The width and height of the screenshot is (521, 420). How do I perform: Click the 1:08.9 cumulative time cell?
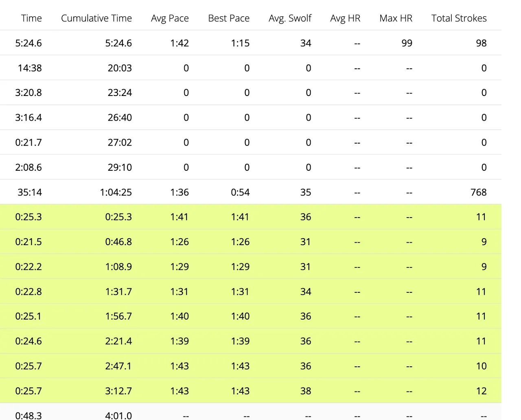tap(118, 267)
